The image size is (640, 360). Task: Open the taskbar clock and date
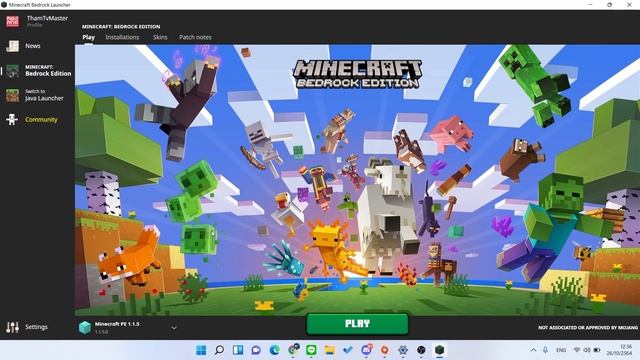620,350
